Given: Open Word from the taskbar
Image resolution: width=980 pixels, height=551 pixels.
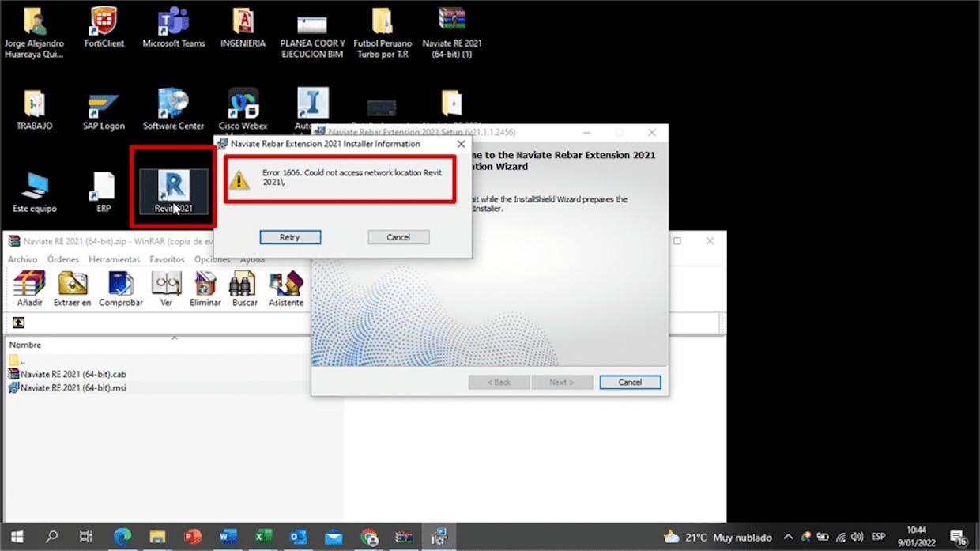Looking at the screenshot, I should click(228, 537).
